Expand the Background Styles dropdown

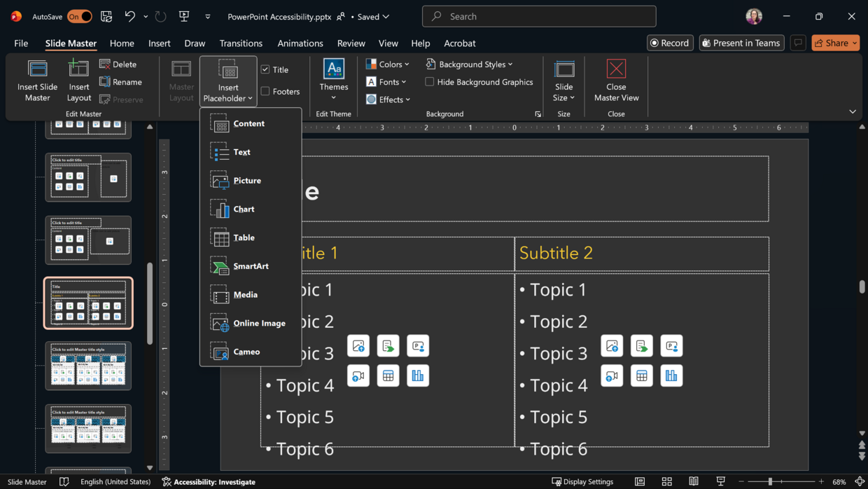pyautogui.click(x=469, y=64)
